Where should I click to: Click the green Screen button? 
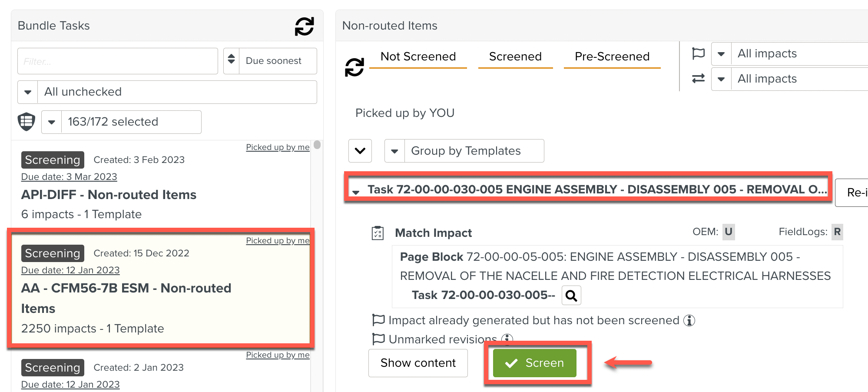pos(534,363)
